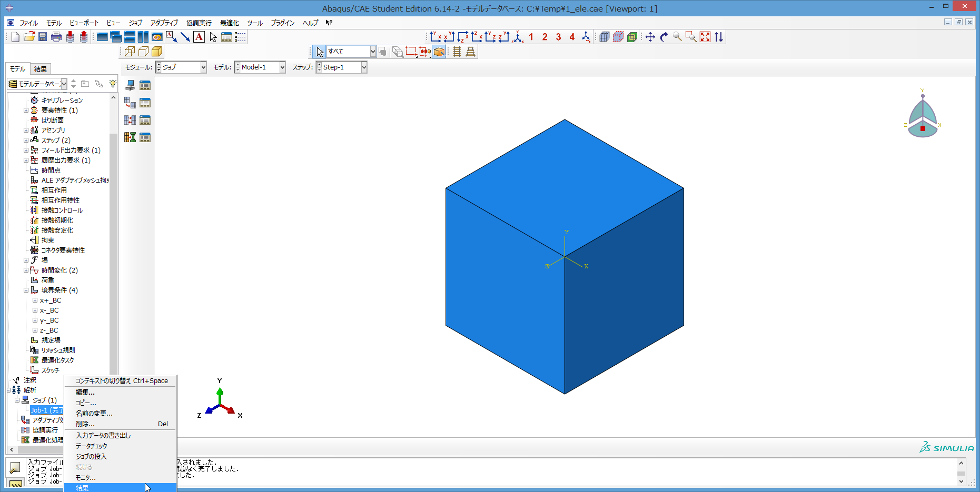Open the ジョブ menu in the menu bar
The height and width of the screenshot is (492, 980).
pyautogui.click(x=135, y=23)
